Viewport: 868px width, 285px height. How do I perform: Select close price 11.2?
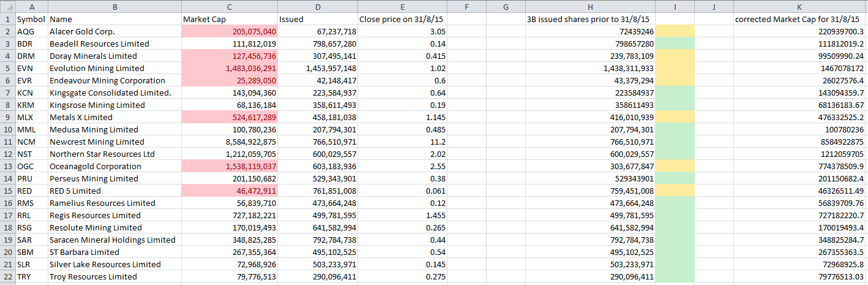coord(402,142)
